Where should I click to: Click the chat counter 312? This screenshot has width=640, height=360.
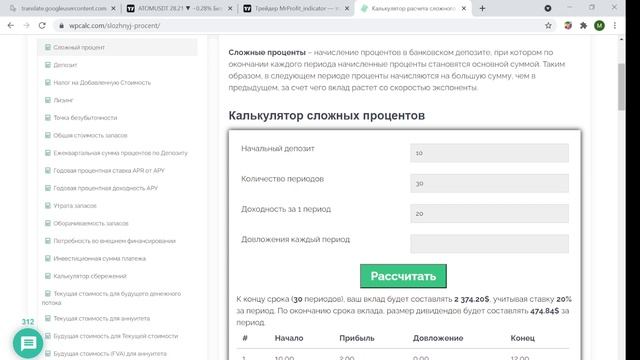coord(28,322)
